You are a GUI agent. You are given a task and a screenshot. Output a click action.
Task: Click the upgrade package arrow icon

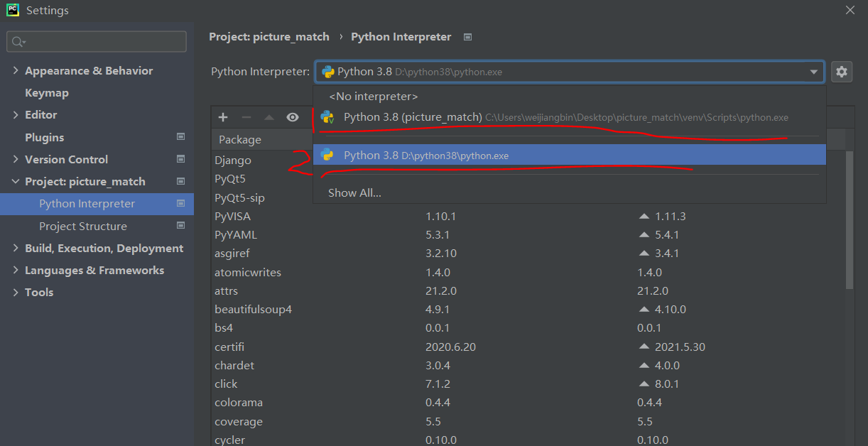(268, 117)
